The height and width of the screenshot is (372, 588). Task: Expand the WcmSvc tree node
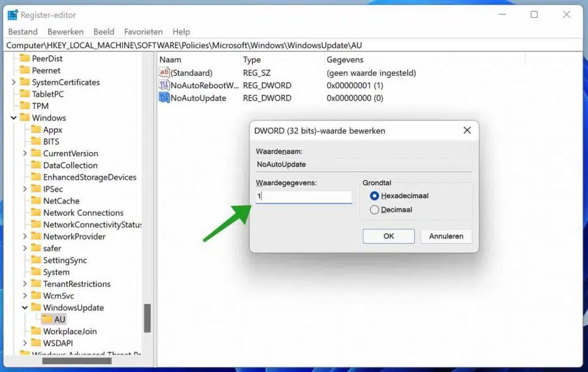coord(25,296)
